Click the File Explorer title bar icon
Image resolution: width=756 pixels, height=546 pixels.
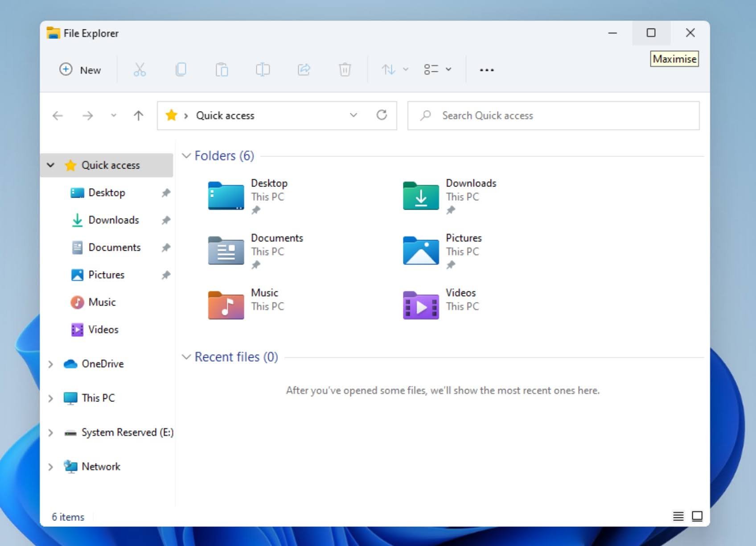pyautogui.click(x=53, y=33)
